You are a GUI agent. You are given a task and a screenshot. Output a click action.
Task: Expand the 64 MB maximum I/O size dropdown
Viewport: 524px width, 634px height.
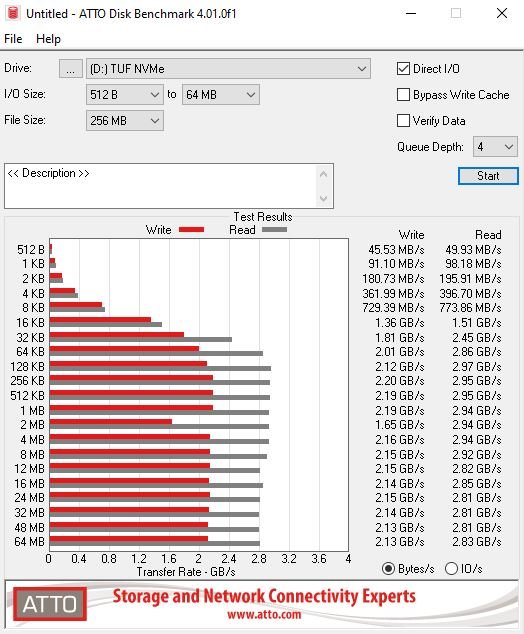point(221,95)
